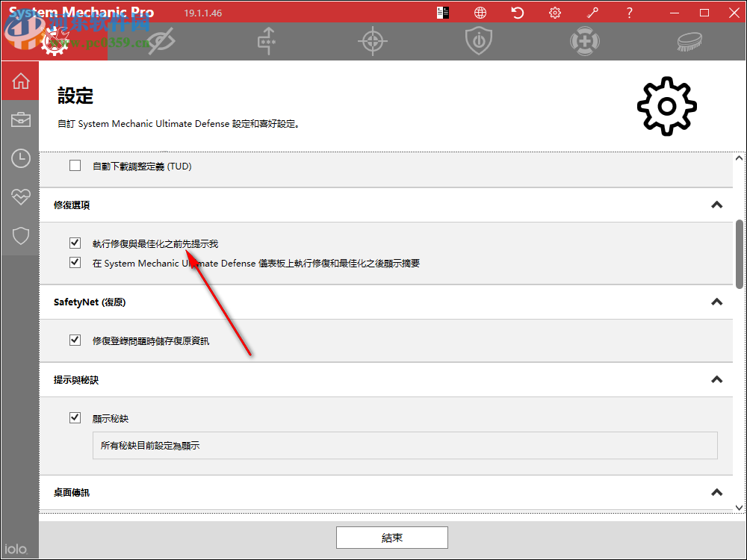
Task: Click the scrollbar up arrow
Action: click(x=740, y=158)
